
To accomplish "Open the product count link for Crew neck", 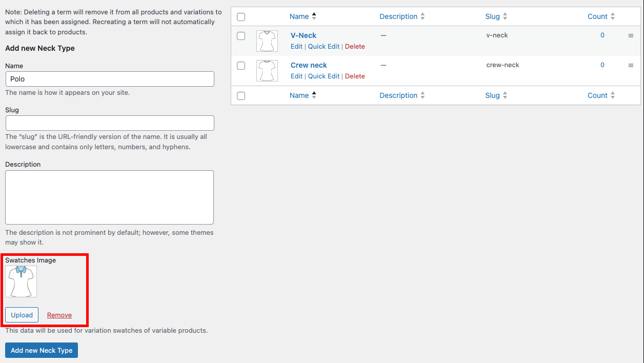I will tap(602, 65).
